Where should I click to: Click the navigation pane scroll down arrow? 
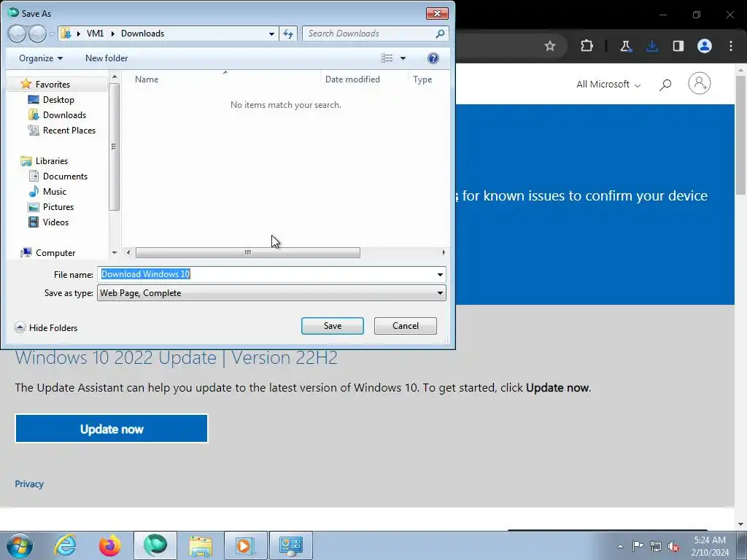click(115, 252)
